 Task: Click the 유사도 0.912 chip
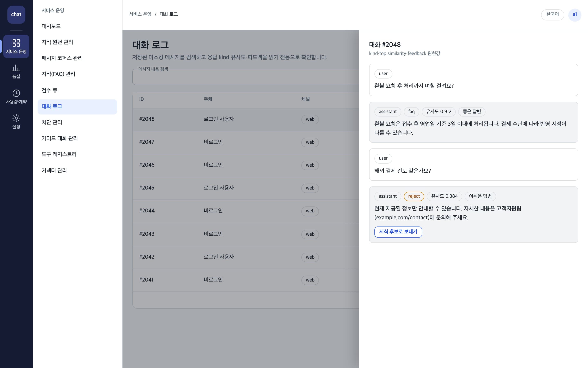pos(439,112)
